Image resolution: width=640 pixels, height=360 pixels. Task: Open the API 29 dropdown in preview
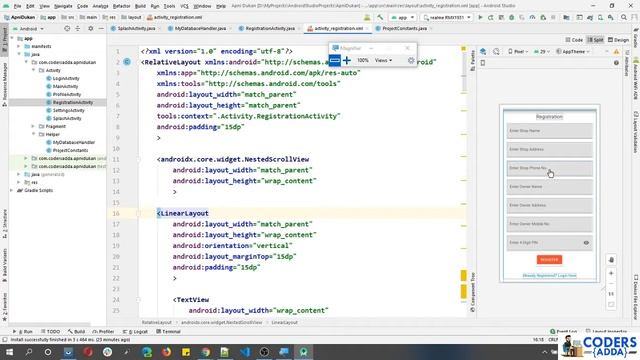pos(542,52)
